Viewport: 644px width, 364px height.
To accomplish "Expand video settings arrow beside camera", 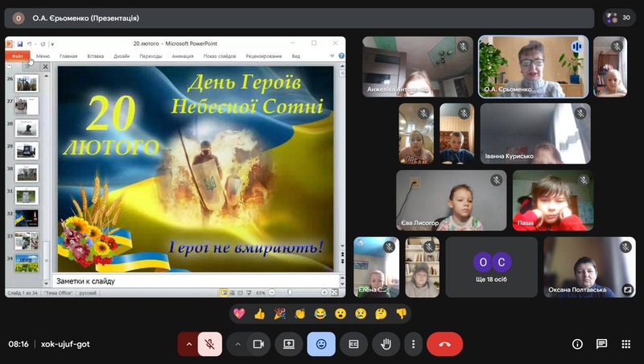I will (x=237, y=344).
